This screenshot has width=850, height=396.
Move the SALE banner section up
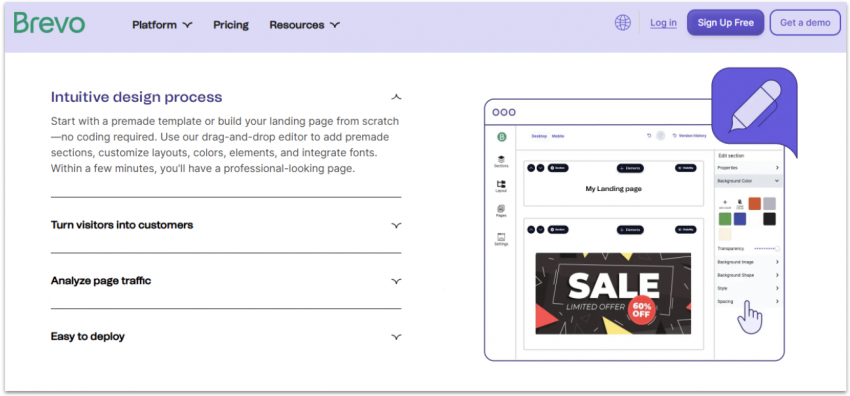531,230
